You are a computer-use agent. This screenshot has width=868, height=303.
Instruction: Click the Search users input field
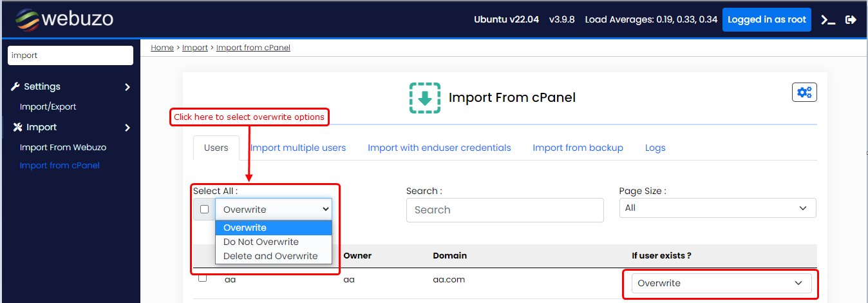pyautogui.click(x=505, y=210)
